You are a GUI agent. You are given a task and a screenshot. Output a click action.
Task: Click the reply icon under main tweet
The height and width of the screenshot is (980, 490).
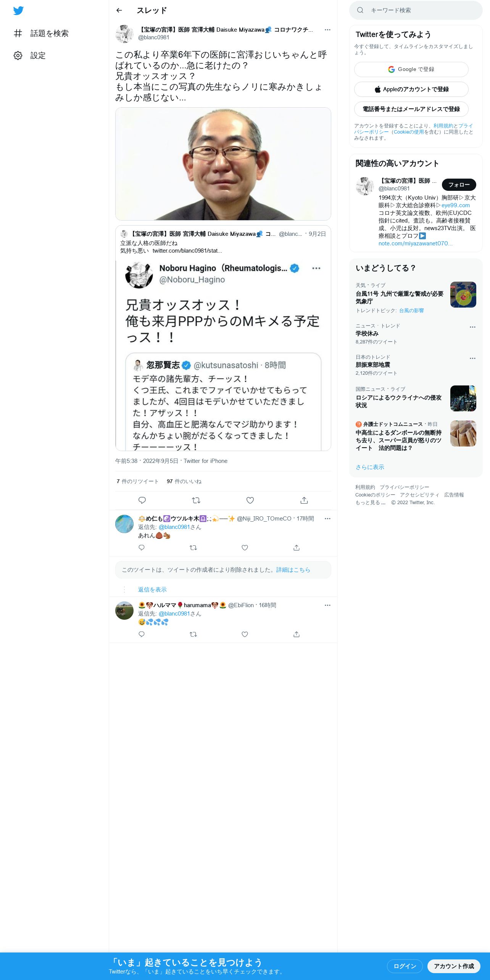tap(142, 500)
